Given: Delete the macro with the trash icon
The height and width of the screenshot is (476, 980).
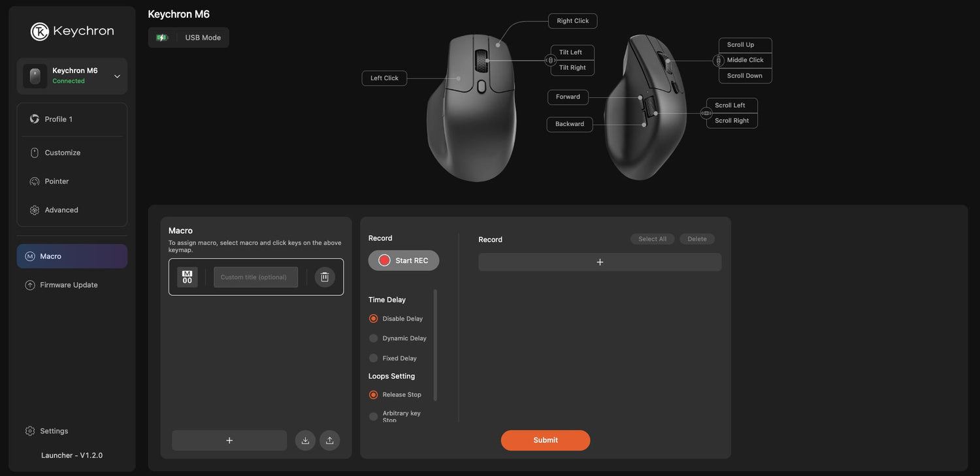Looking at the screenshot, I should pos(325,277).
